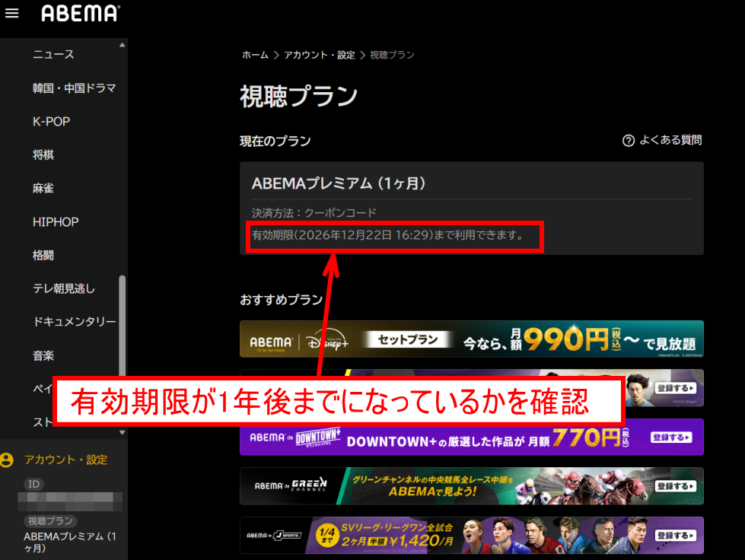The width and height of the screenshot is (745, 560).
Task: Open the K-POP category
Action: tap(52, 122)
